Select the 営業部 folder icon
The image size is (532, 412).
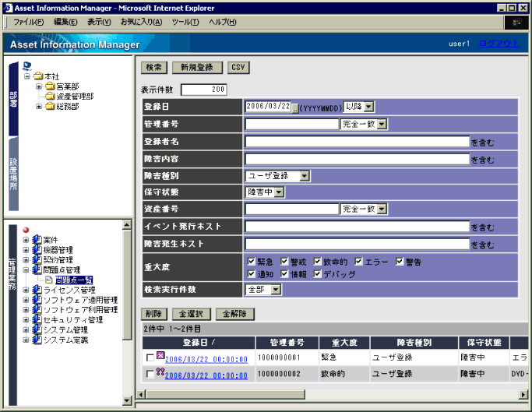50,86
